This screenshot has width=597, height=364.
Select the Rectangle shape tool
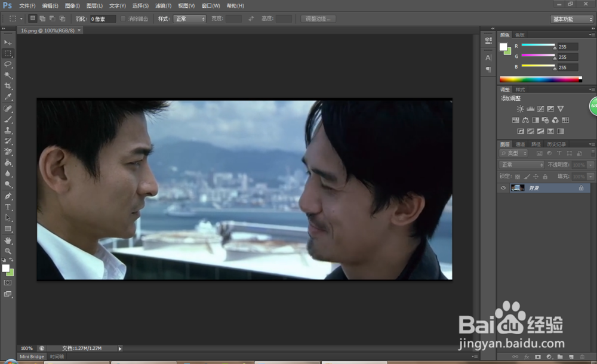(x=8, y=229)
